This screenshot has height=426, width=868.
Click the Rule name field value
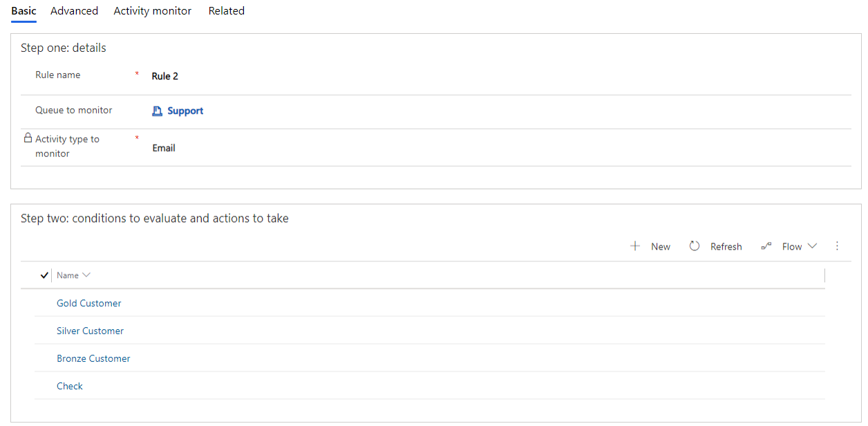click(x=165, y=76)
